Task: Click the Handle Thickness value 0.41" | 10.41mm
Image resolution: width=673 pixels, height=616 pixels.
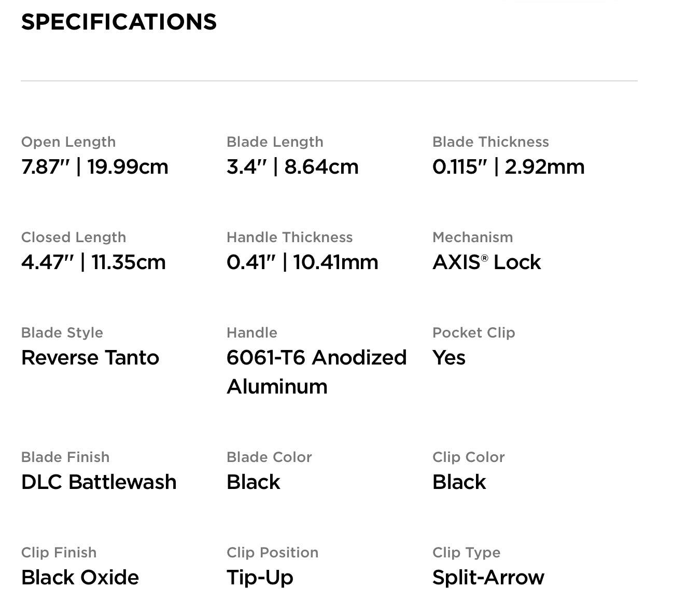Action: click(302, 262)
